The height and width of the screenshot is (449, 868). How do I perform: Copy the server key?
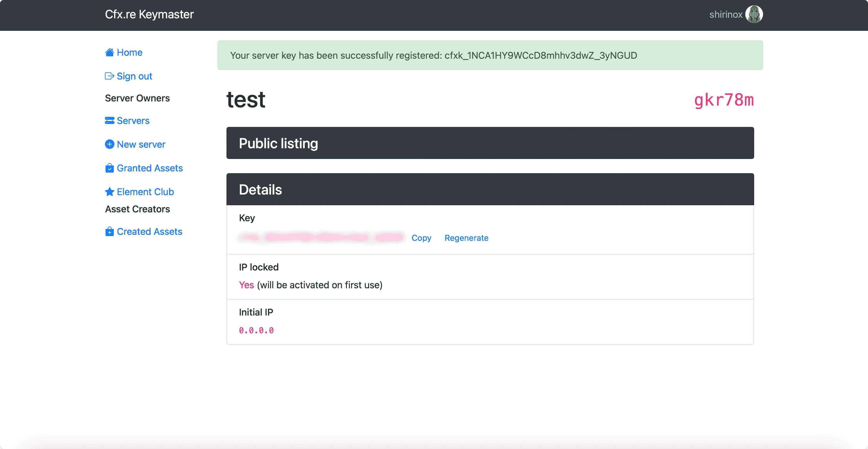[x=421, y=238]
